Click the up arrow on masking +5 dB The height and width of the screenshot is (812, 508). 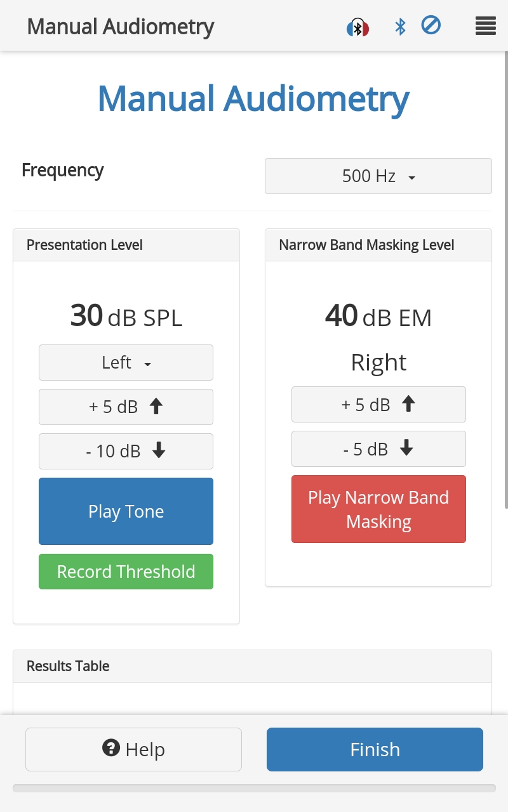[408, 404]
